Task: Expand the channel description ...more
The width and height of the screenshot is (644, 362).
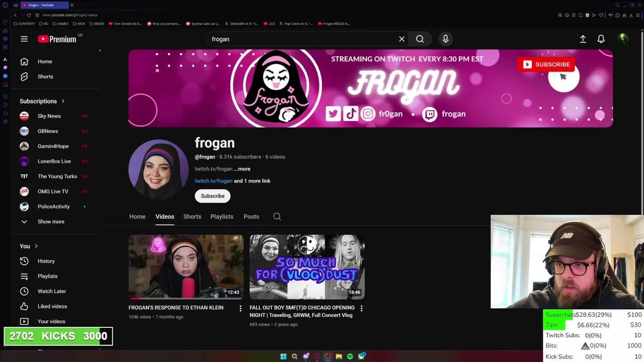Action: pyautogui.click(x=242, y=169)
